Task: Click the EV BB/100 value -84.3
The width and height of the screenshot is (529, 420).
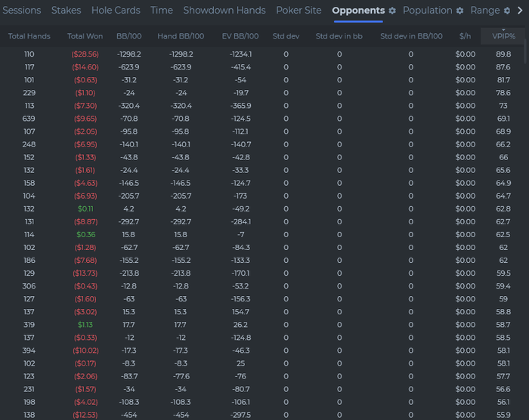Action: pyautogui.click(x=240, y=247)
